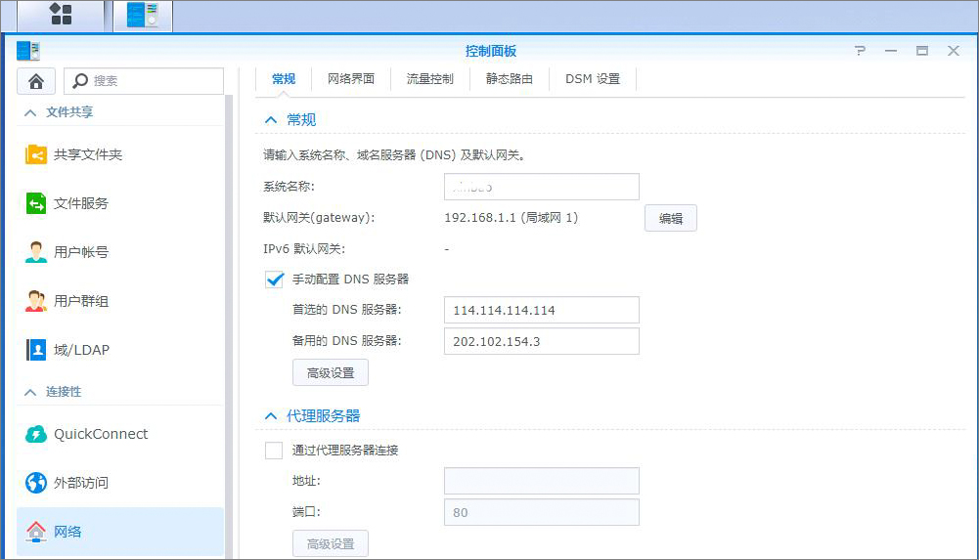979x560 pixels.
Task: Collapse the 常规 settings section
Action: point(271,120)
